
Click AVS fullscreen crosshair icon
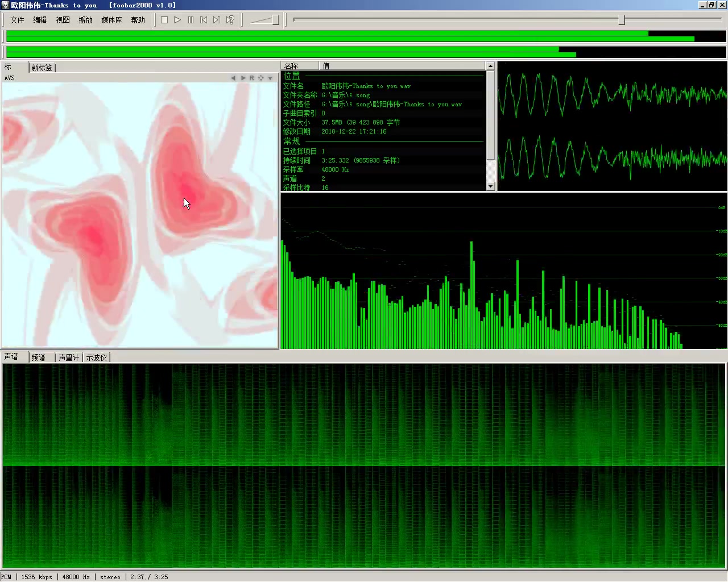tap(261, 78)
